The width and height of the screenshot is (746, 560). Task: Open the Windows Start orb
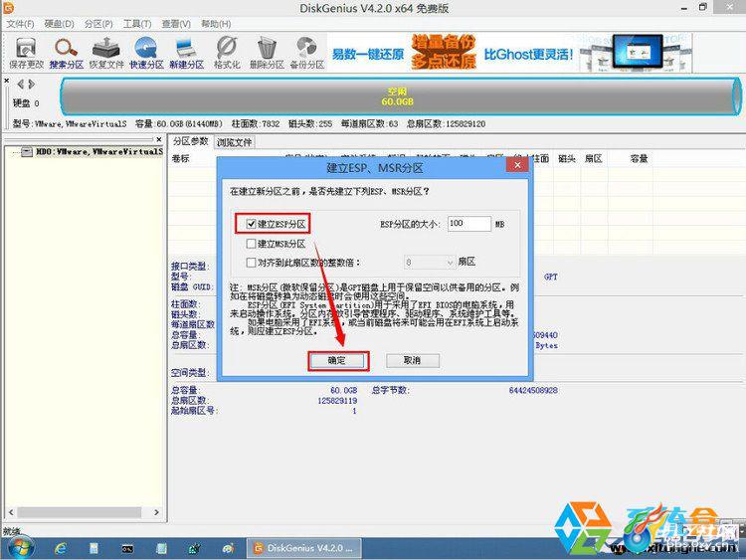tap(21, 547)
